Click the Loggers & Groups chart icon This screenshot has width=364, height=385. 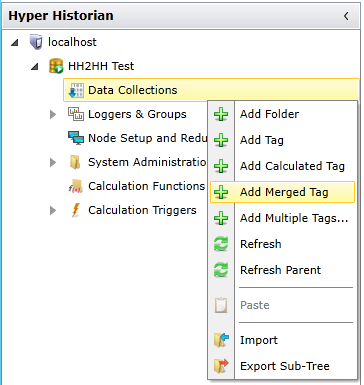click(x=76, y=114)
